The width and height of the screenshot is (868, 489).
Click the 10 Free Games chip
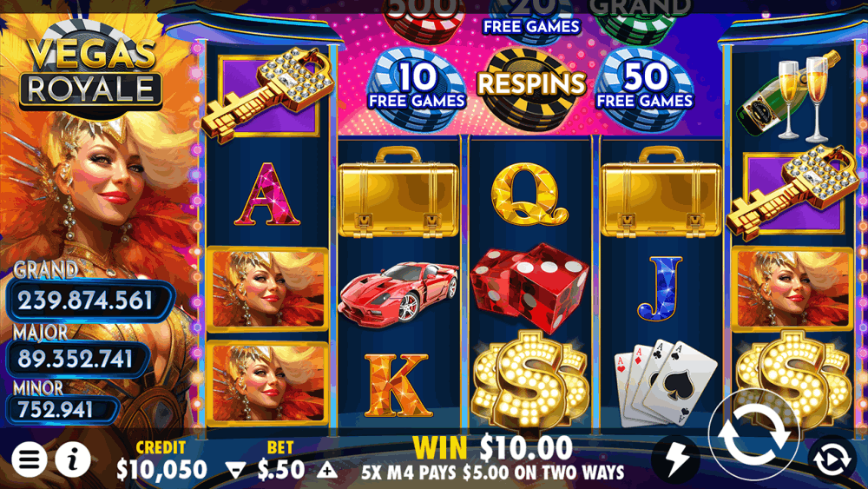pos(417,89)
